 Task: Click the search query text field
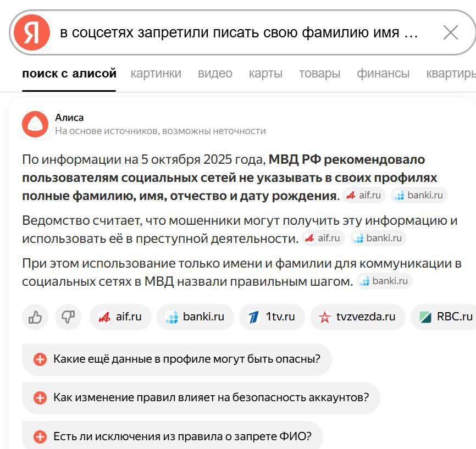(239, 33)
